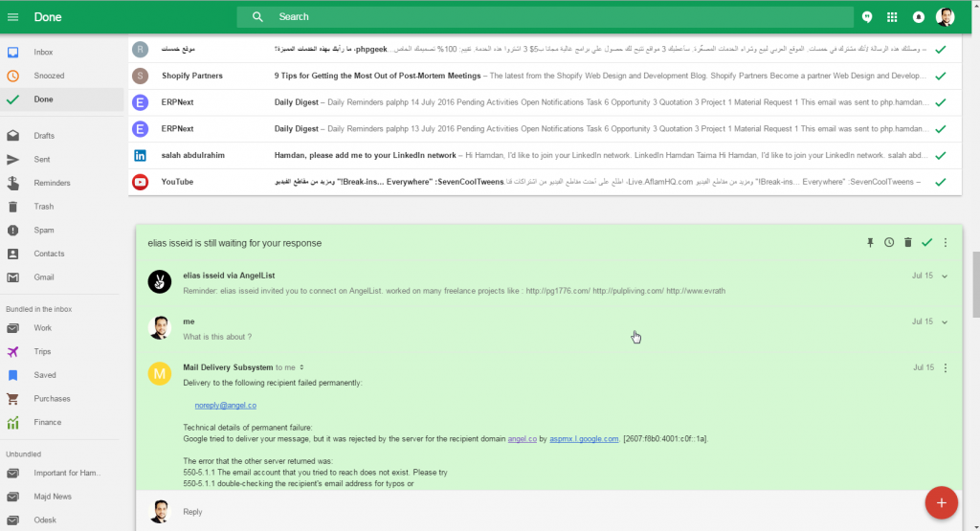Open Drafts folder
Screen dimensions: 980x531
[x=62, y=136]
